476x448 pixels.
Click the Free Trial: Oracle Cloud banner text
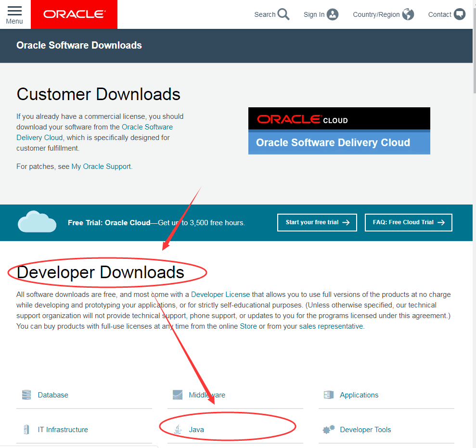156,223
